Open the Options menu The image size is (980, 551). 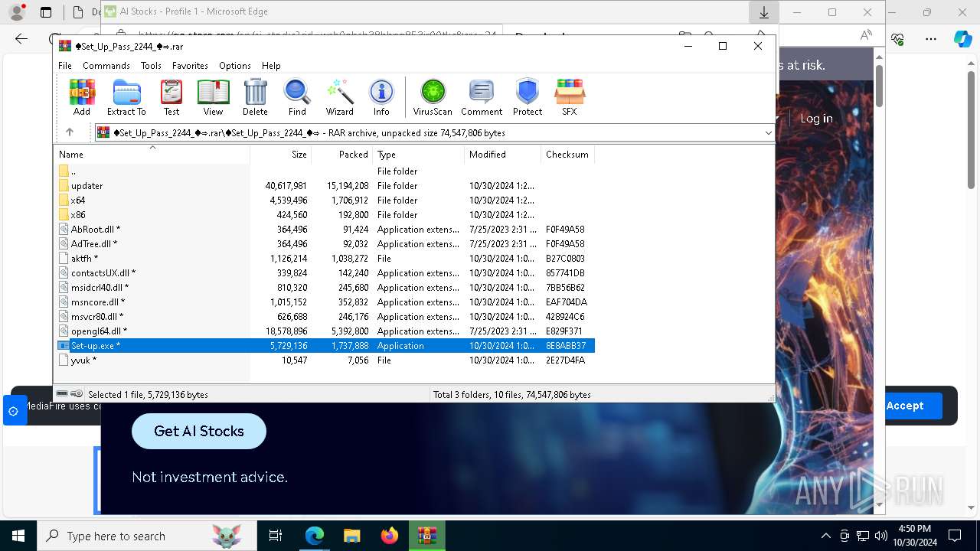click(235, 66)
